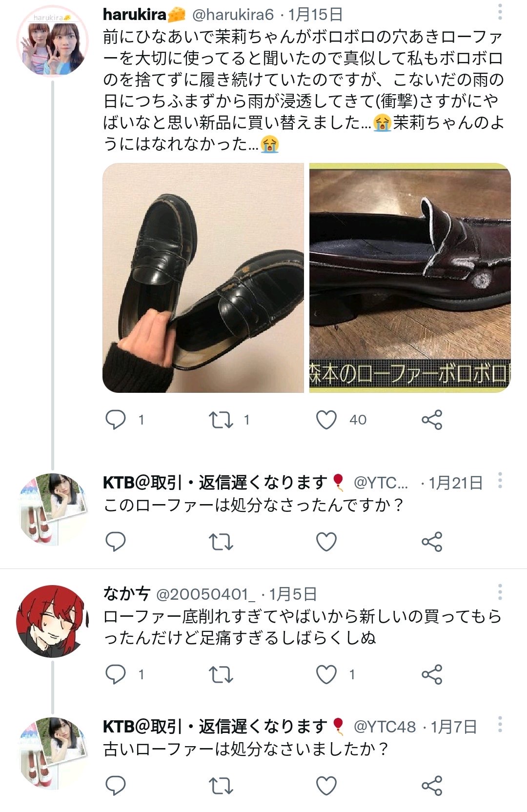
Task: Reply to harukira's loafer tweet
Action: point(116,420)
